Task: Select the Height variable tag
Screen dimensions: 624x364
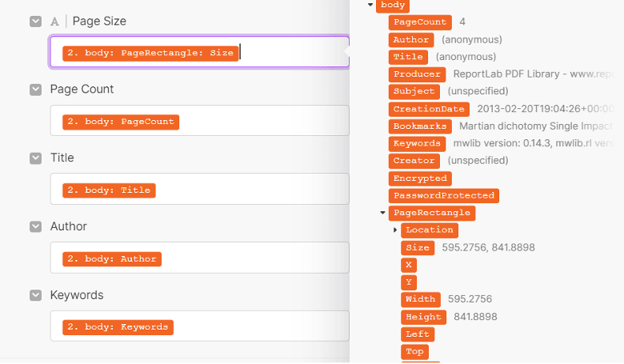Action: (x=423, y=317)
